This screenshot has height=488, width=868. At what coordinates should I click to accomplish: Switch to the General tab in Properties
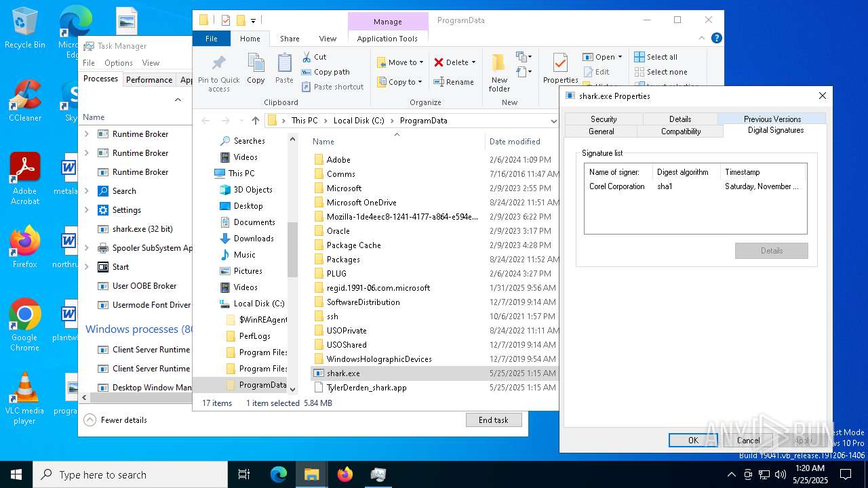pos(601,131)
